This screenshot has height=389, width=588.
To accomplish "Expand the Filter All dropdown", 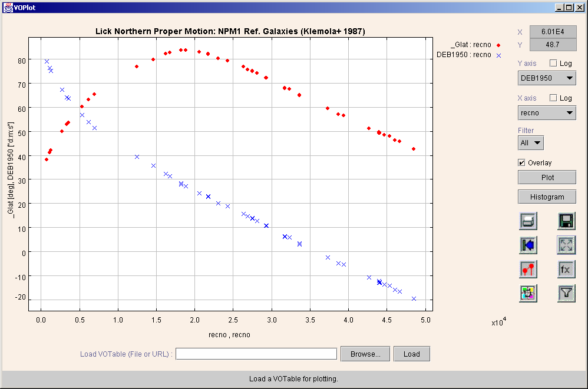I will [x=531, y=142].
